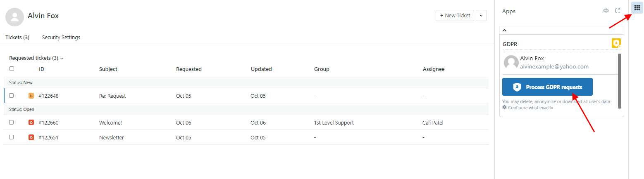Switch to the Security Settings tab

pos(61,37)
